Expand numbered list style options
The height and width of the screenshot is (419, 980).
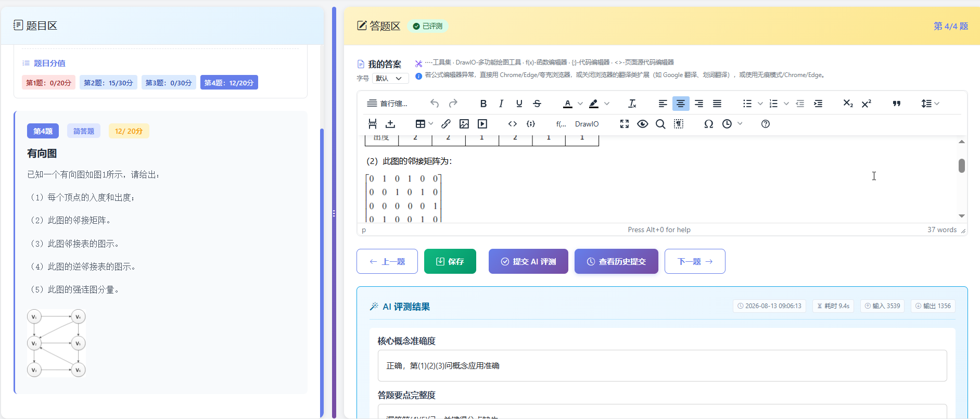786,104
